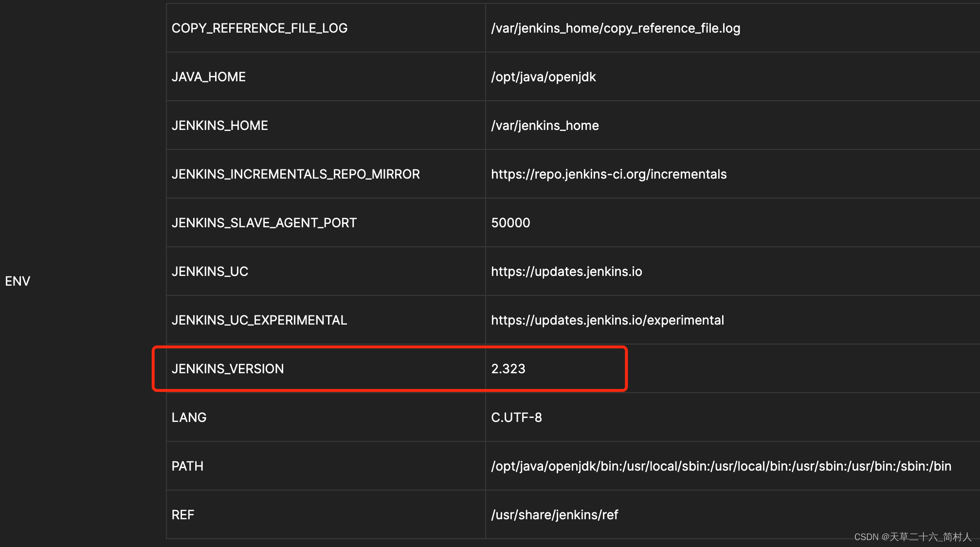Click the JAVA_HOME variable name
The width and height of the screenshot is (980, 547).
pyautogui.click(x=209, y=77)
